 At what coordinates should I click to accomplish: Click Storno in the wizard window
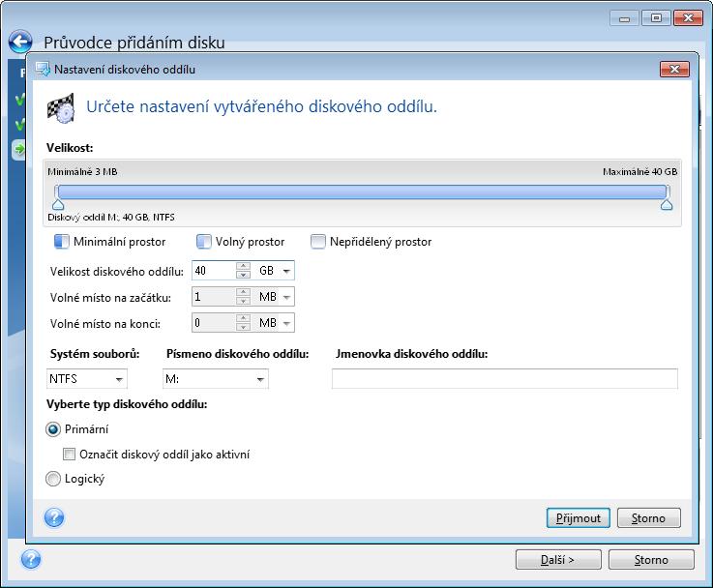[651, 559]
